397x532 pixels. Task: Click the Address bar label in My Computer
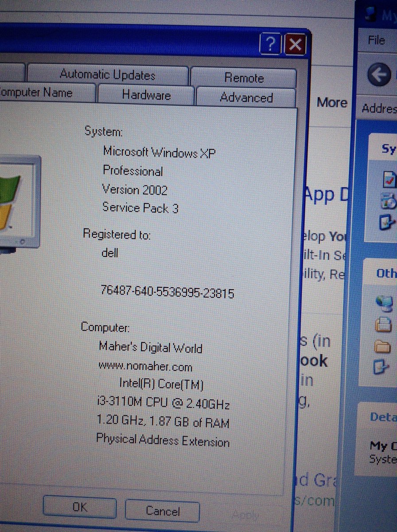click(x=379, y=108)
